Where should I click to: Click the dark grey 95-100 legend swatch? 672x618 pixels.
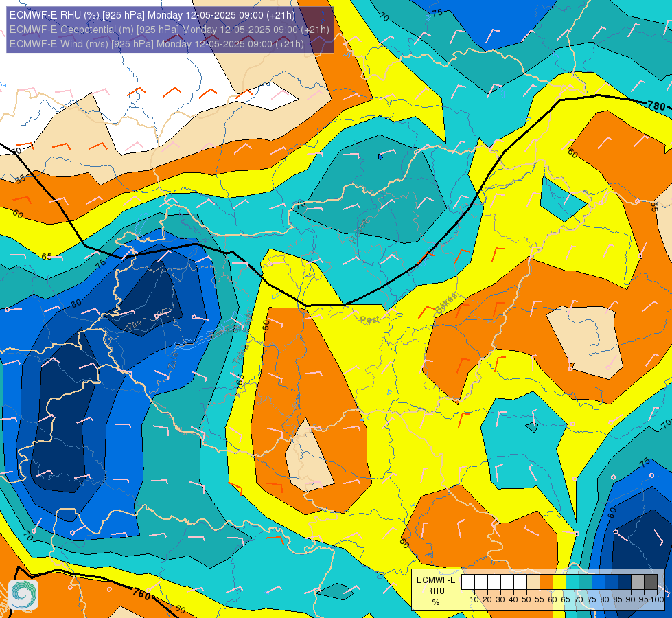click(x=651, y=582)
